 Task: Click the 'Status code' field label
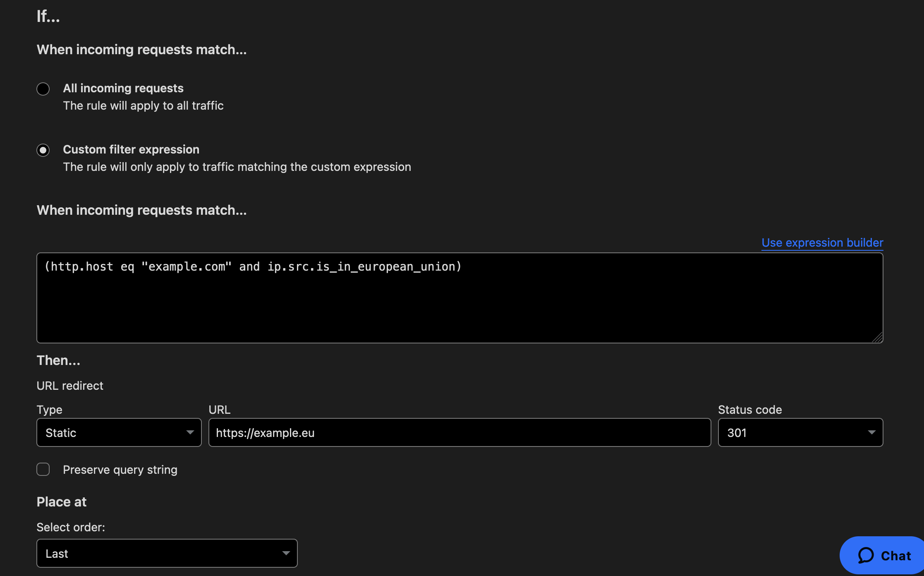click(750, 410)
